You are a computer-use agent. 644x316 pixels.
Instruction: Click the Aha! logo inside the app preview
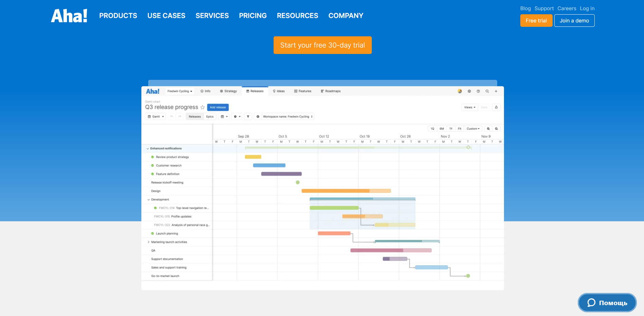pos(153,91)
